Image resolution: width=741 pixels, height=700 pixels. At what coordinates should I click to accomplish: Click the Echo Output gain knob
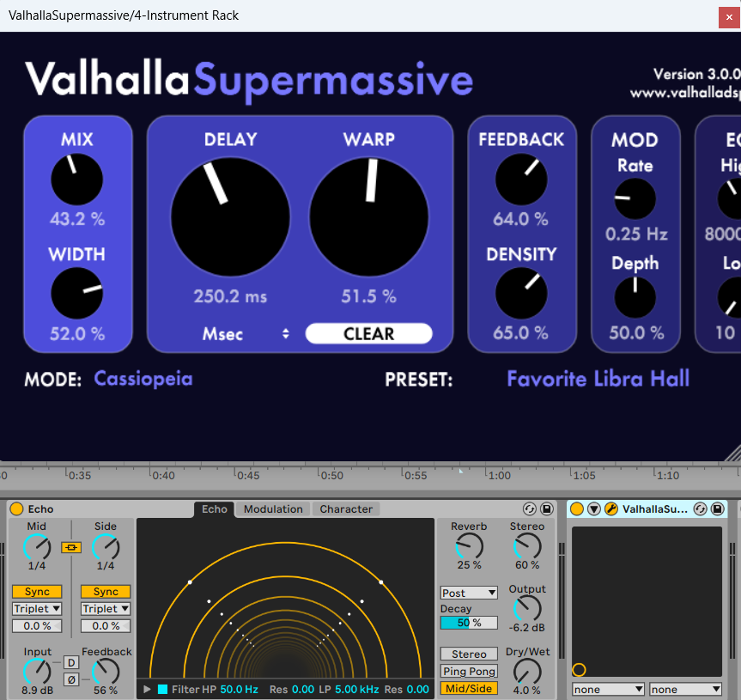tap(527, 609)
